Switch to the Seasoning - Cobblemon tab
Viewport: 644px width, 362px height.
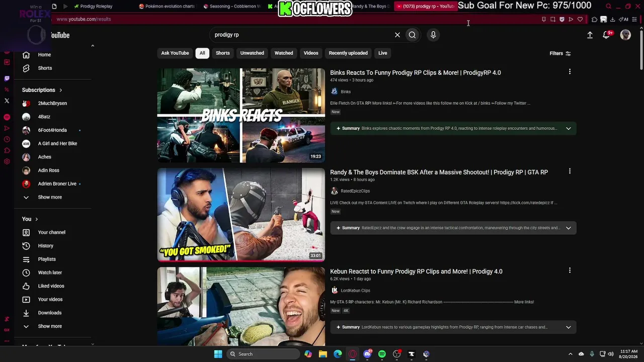(232, 7)
